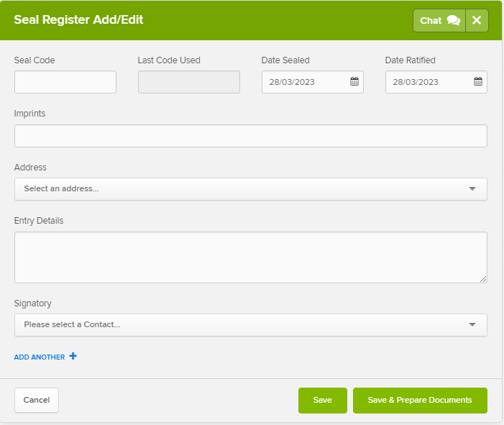Open the 'Please select a Contact...' list
The height and width of the screenshot is (425, 504).
(251, 325)
